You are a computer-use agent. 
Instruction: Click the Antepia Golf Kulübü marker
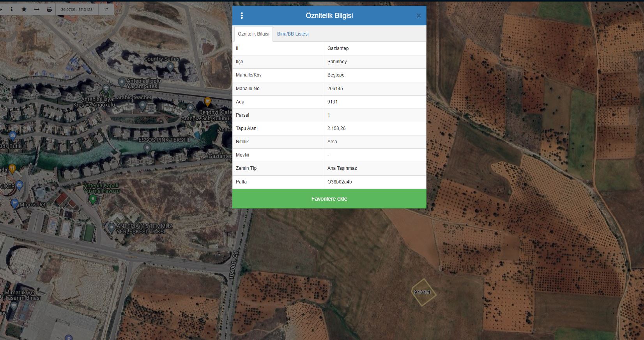(x=190, y=108)
